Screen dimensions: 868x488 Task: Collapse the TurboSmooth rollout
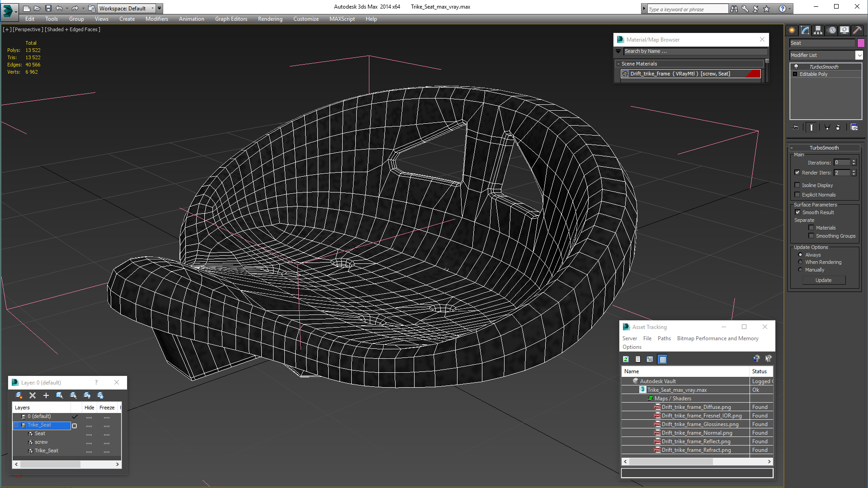point(792,148)
